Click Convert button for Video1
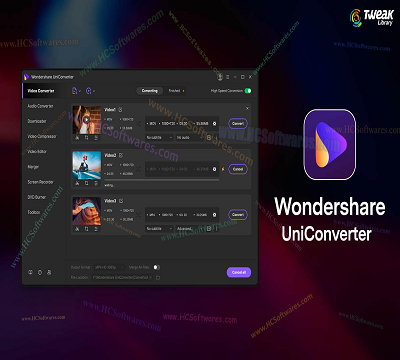Screen dimensions: 400x360 pyautogui.click(x=238, y=123)
